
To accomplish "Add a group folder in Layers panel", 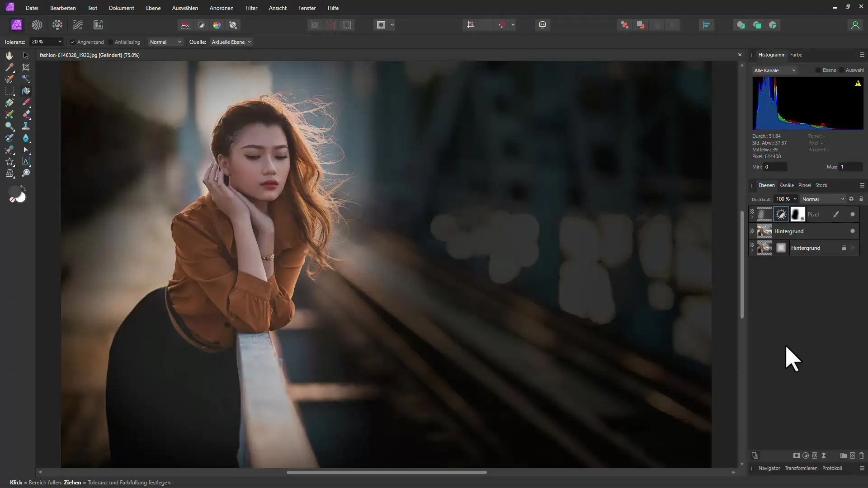I will coord(844,455).
